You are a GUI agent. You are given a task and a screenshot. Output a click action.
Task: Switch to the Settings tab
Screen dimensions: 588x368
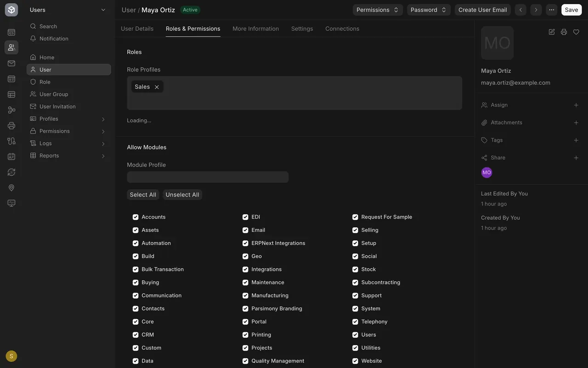tap(302, 29)
